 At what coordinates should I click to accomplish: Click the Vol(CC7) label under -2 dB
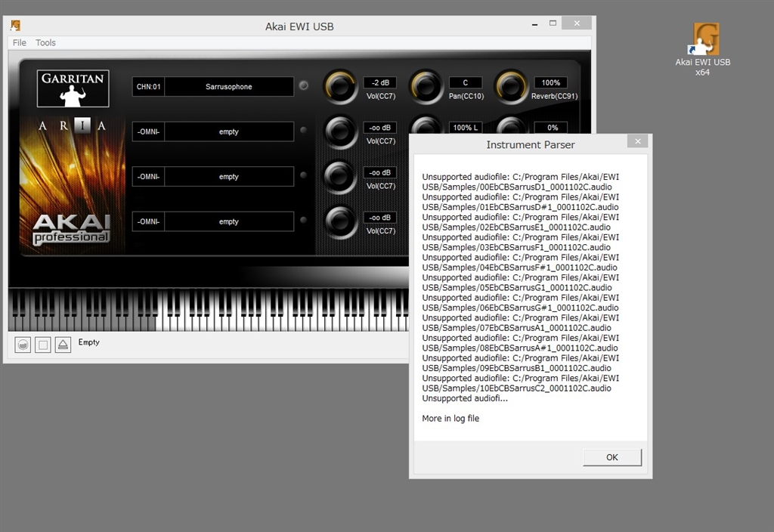click(x=381, y=96)
